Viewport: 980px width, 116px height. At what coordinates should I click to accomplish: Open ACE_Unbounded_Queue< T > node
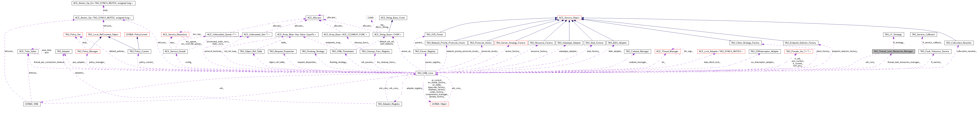click(222, 34)
